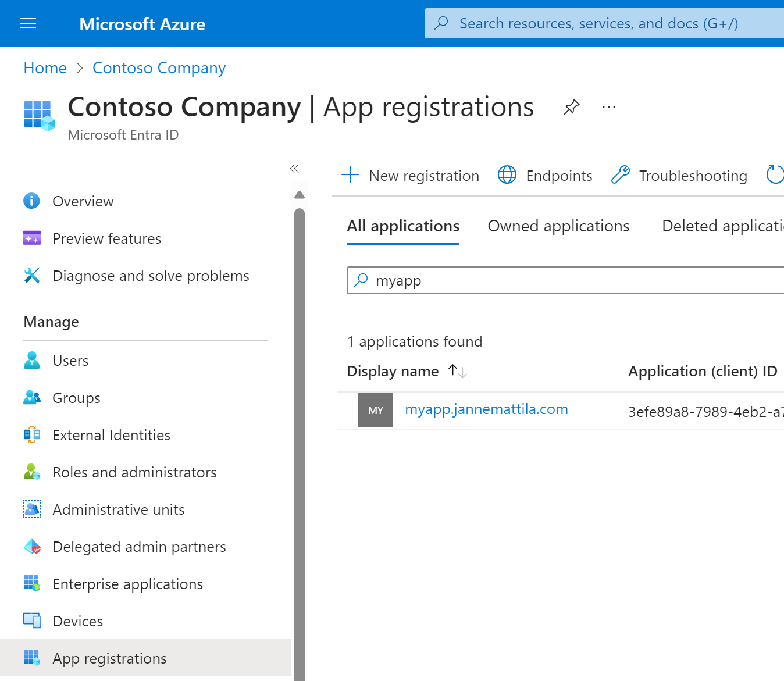Screen dimensions: 784x681
Task: Switch to All applications tab
Action: click(403, 226)
